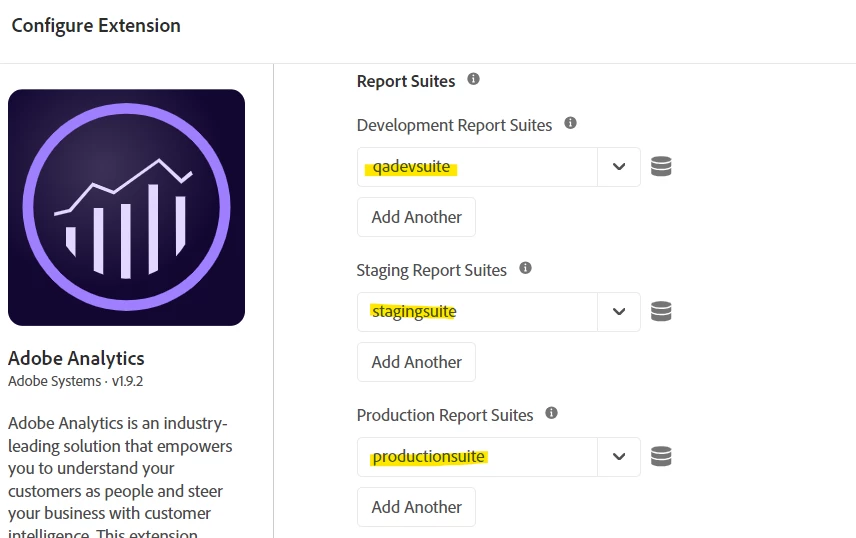Click the Staging Report Suites info icon
The width and height of the screenshot is (856, 538).
(x=526, y=268)
